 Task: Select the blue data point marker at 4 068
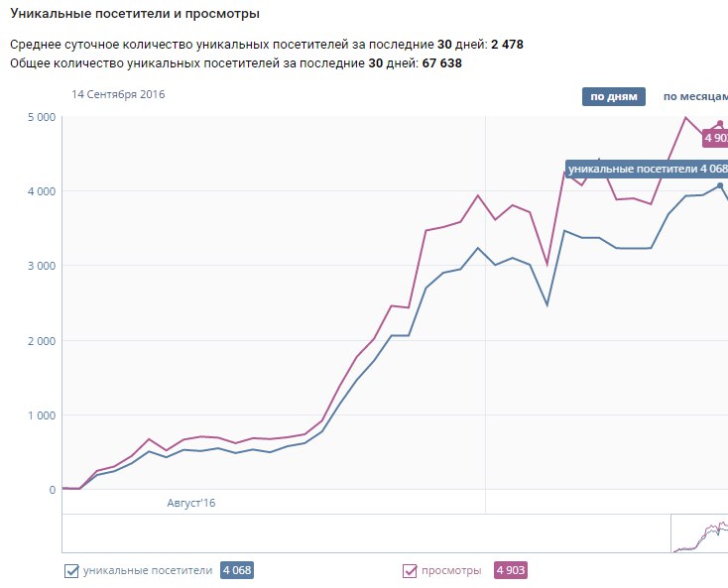click(x=720, y=185)
